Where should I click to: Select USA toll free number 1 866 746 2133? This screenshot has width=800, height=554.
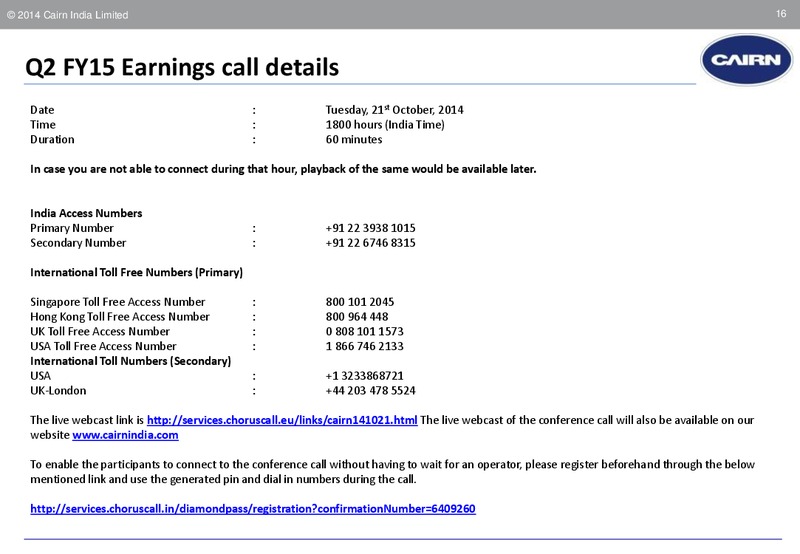click(364, 346)
